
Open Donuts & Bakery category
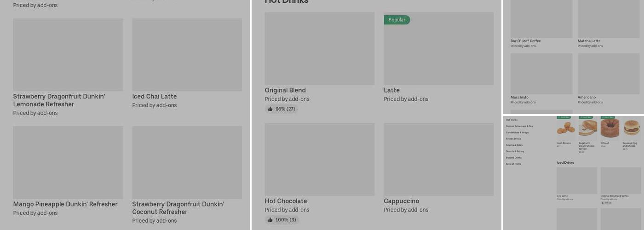515,151
